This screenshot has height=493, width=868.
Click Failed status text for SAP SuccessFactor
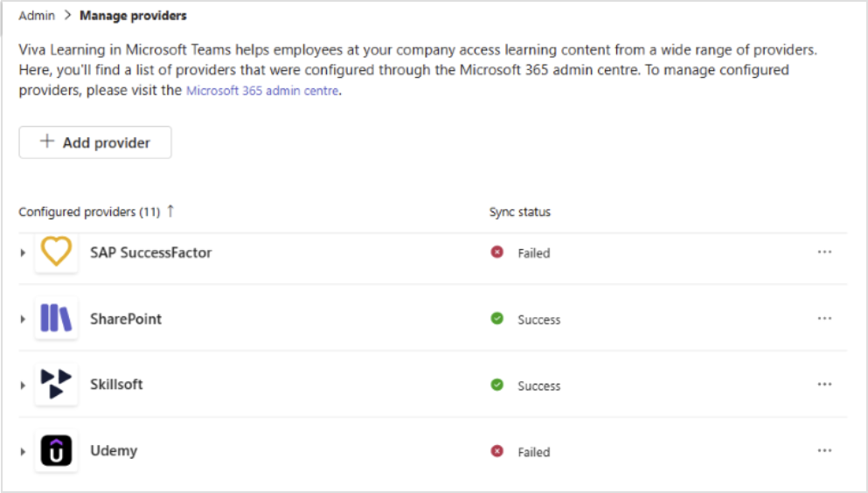(x=533, y=253)
